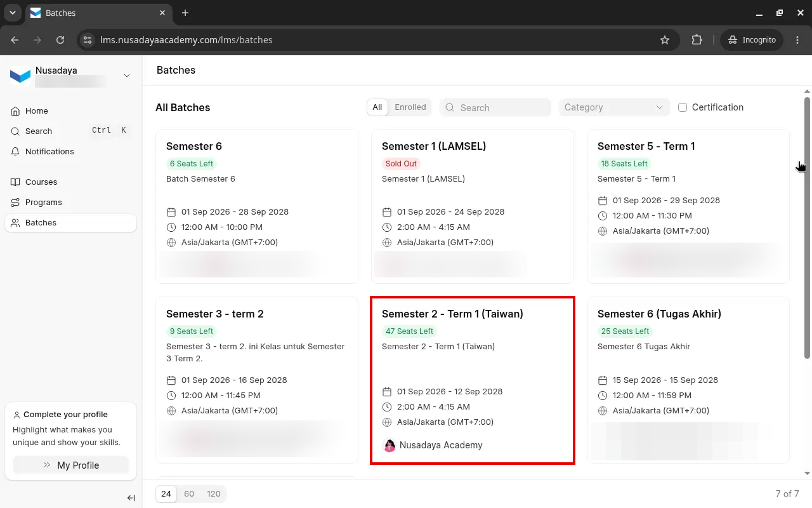The width and height of the screenshot is (812, 508).
Task: Open the tab search dropdown arrow
Action: coord(12,13)
